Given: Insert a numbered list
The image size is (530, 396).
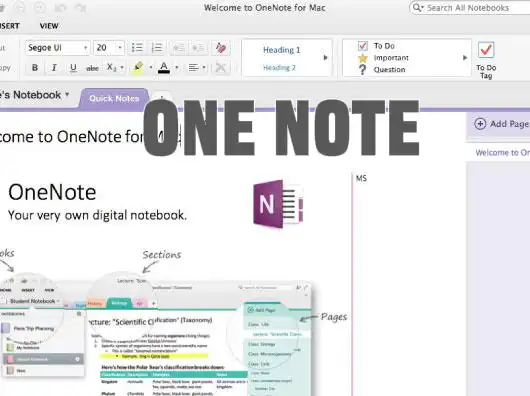Looking at the screenshot, I should 157,48.
